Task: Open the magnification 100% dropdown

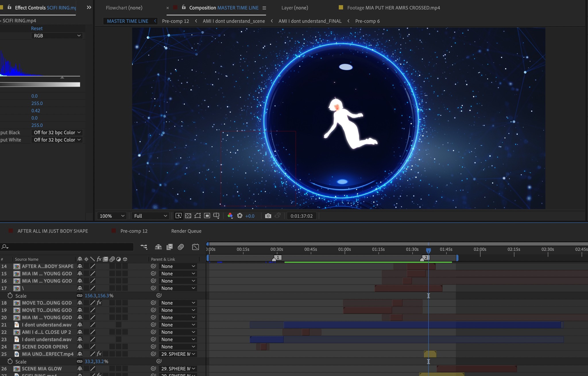Action: click(x=112, y=216)
